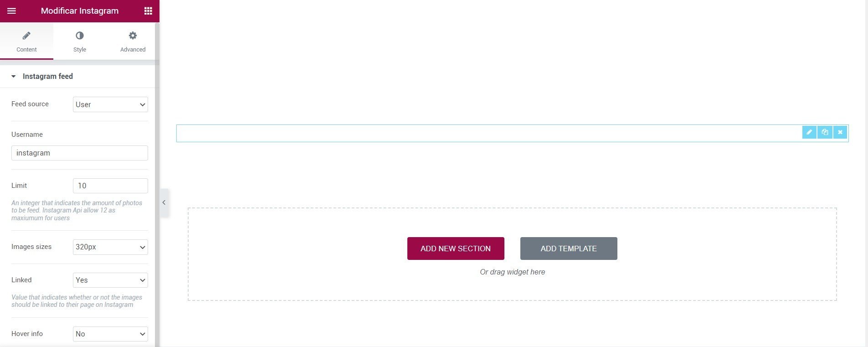Open the Hover info dropdown
868x347 pixels.
(110, 334)
